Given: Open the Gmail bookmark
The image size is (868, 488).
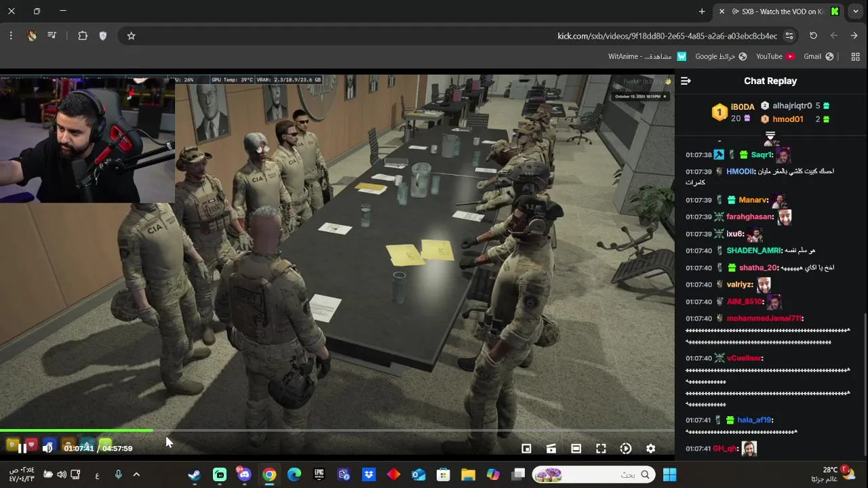Looking at the screenshot, I should 818,57.
